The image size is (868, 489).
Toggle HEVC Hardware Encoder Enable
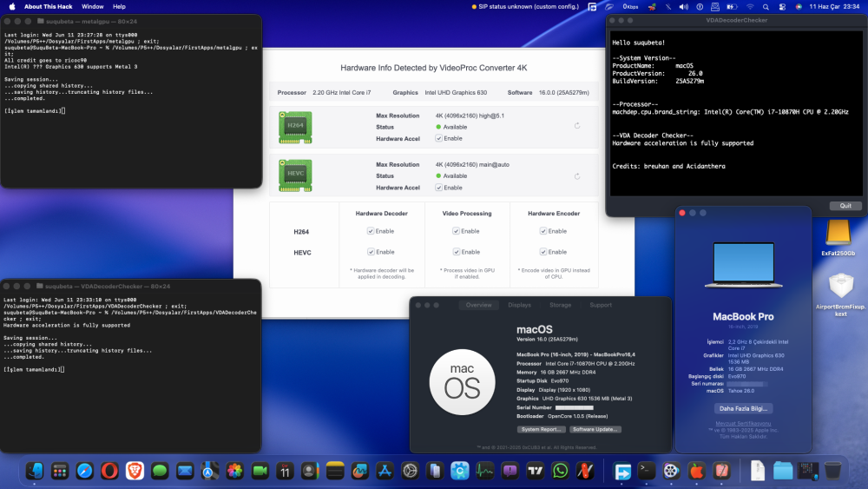tap(543, 252)
